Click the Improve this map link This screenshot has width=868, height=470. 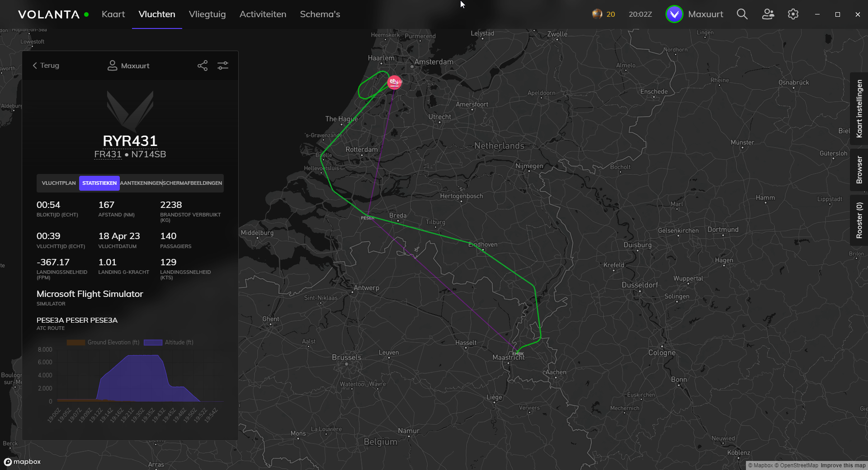click(x=843, y=465)
